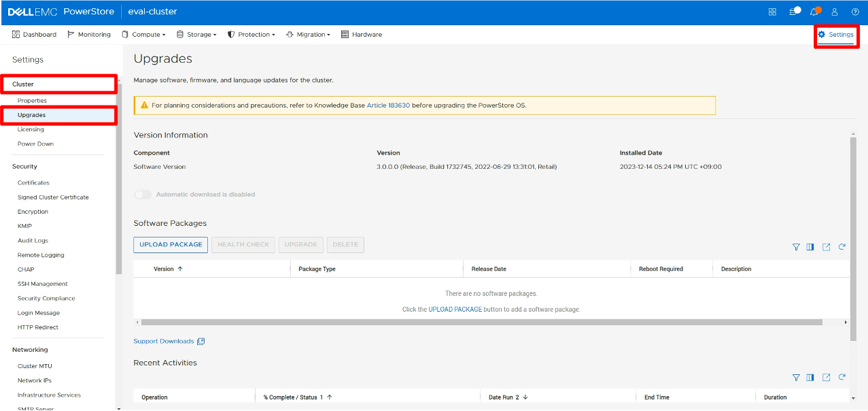Export the Recent Activities table
The image size is (868, 411).
click(x=827, y=377)
